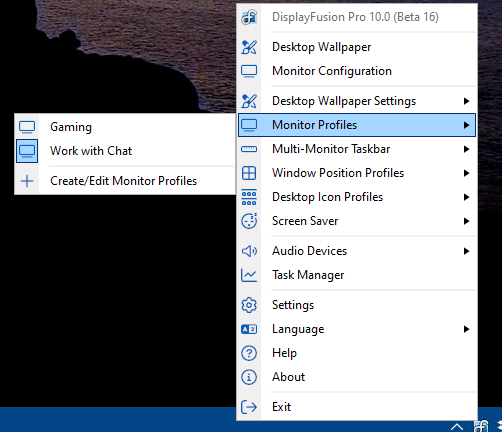Click the Desktop Icon Profiles dots icon
Screen dimensions: 502x432
249,197
